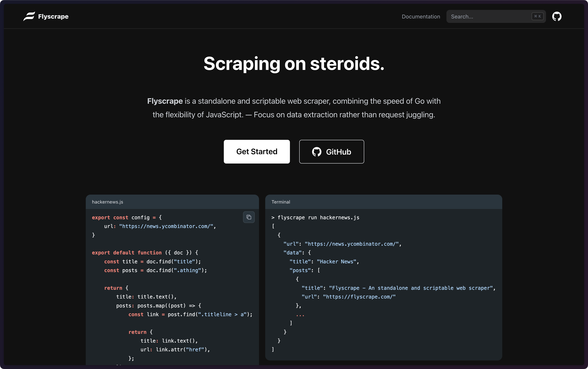Image resolution: width=588 pixels, height=369 pixels.
Task: Click the Flyscrape brand name in header
Action: (53, 17)
